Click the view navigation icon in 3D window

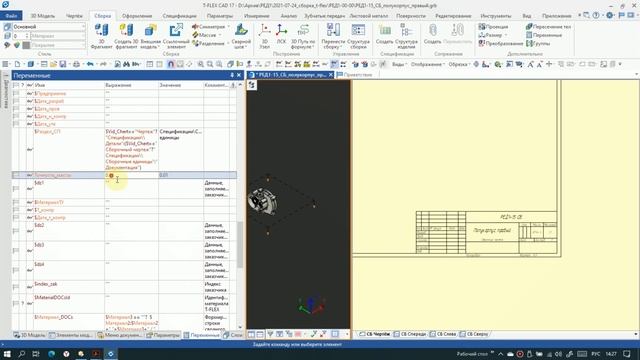point(252,85)
